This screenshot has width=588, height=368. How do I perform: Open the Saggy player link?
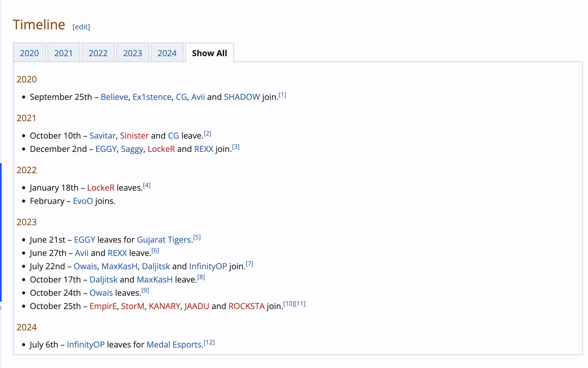coord(132,149)
